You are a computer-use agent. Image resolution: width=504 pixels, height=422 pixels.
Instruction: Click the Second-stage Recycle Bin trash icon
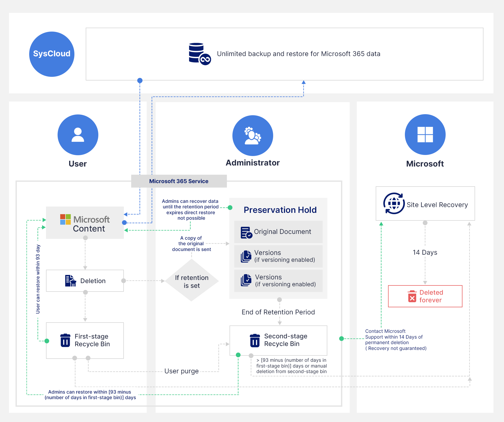[x=255, y=340]
